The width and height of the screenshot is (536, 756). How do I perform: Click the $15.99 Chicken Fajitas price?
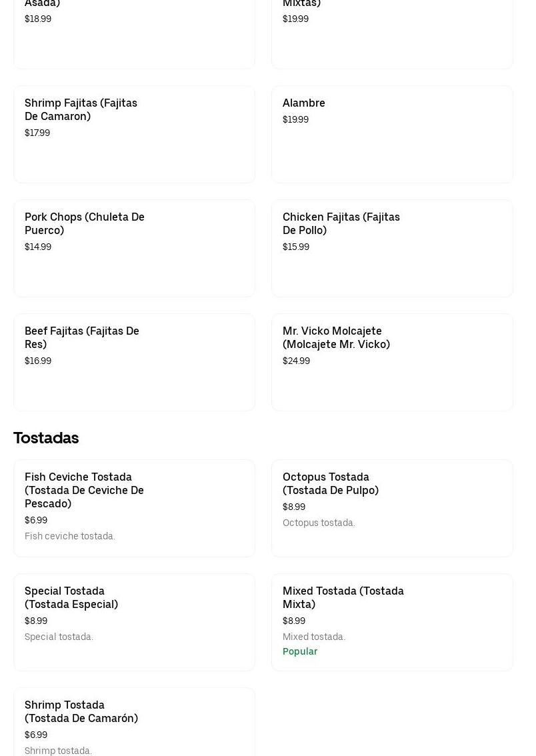(296, 247)
